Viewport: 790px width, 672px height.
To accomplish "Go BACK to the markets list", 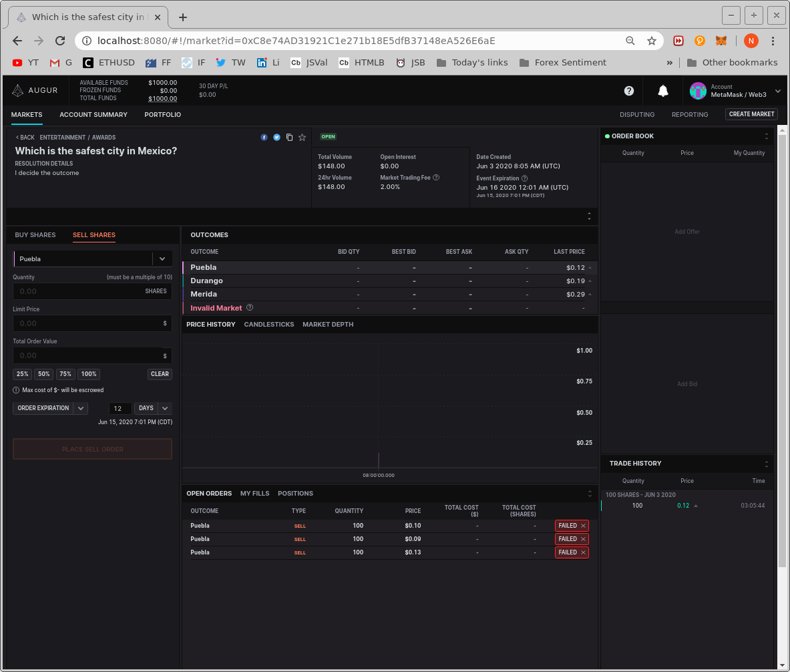I will click(x=24, y=137).
